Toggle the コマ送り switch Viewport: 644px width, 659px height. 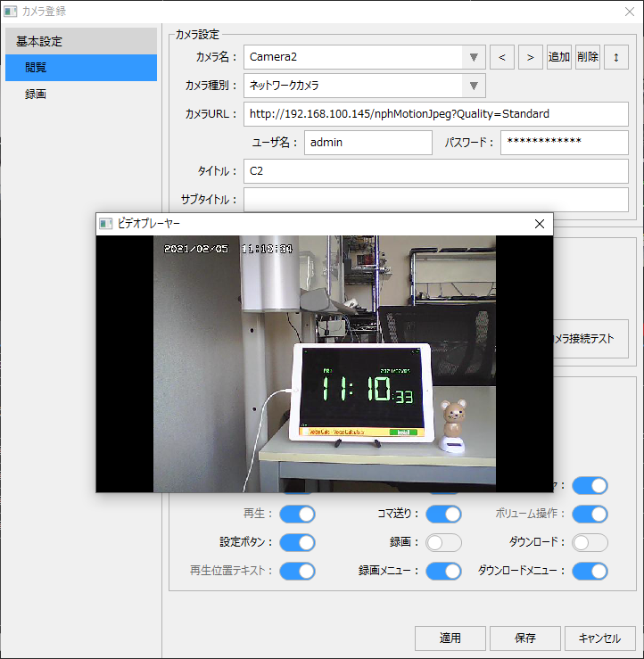coord(443,515)
